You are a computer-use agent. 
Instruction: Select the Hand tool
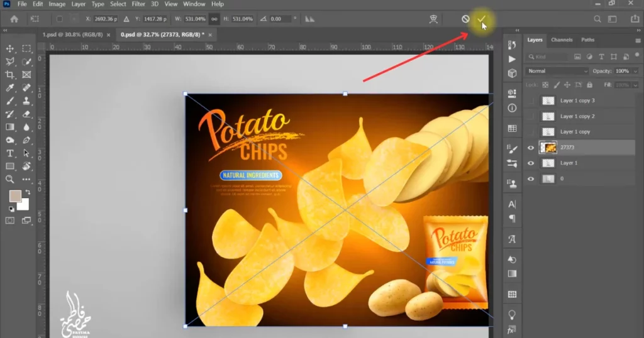click(26, 166)
